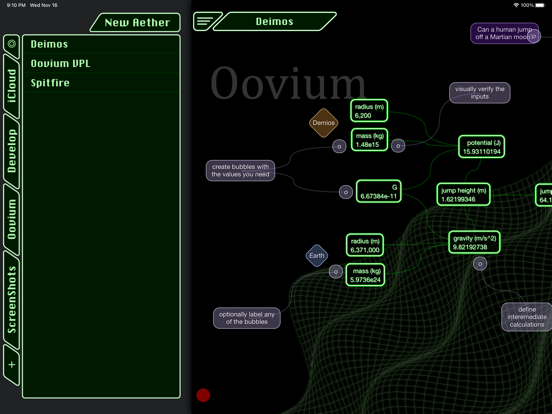Select the gravity (m/s^2) bubble

coord(474,242)
